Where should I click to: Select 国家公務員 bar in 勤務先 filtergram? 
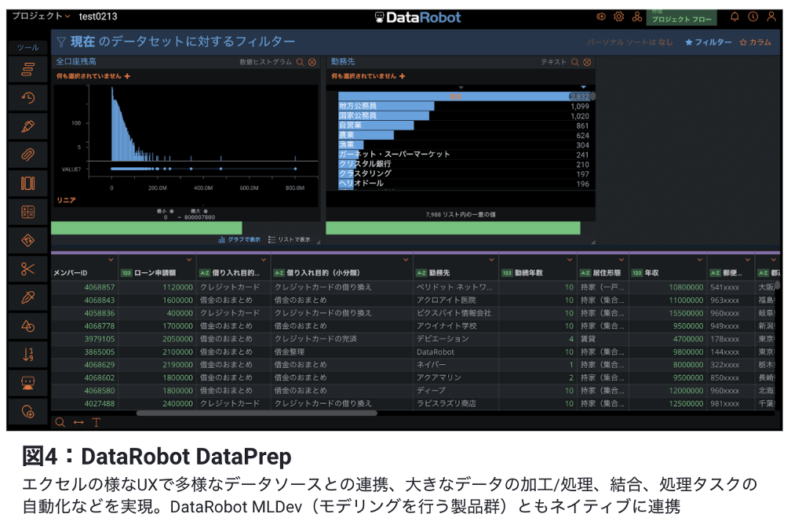(384, 115)
